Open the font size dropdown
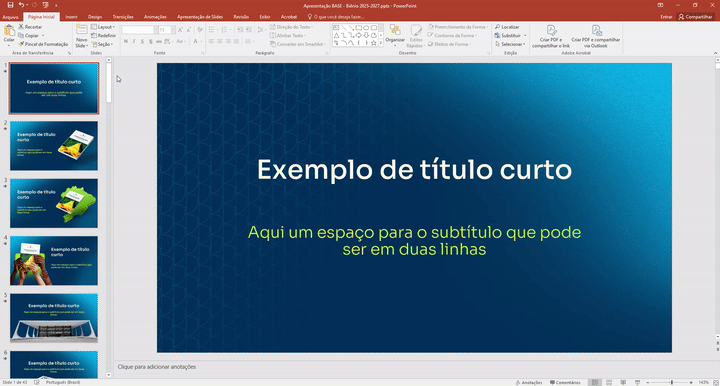This screenshot has width=720, height=386. (173, 30)
